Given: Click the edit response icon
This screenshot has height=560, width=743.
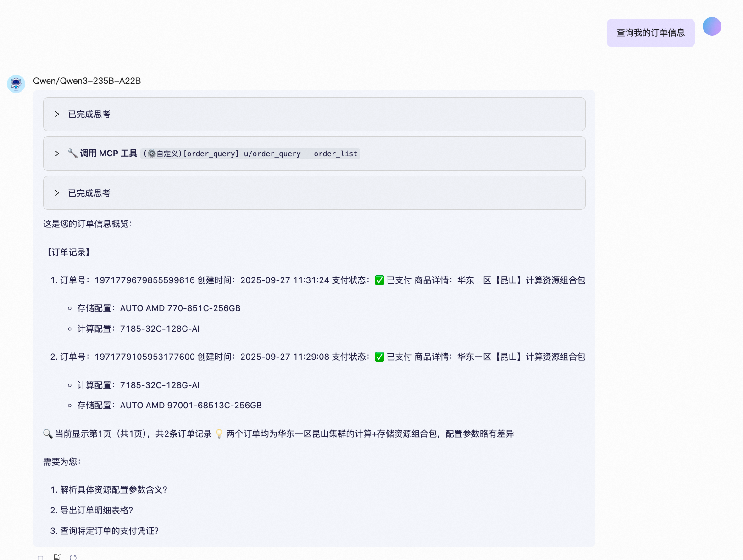Looking at the screenshot, I should pyautogui.click(x=57, y=557).
